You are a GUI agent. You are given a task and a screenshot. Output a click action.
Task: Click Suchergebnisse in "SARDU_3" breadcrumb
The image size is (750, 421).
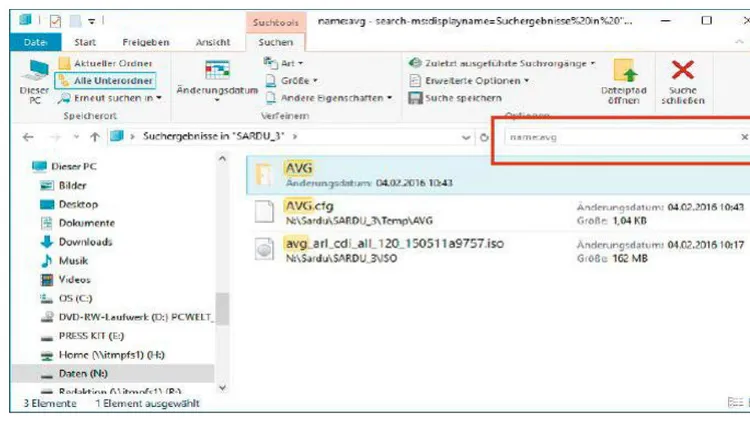(213, 136)
